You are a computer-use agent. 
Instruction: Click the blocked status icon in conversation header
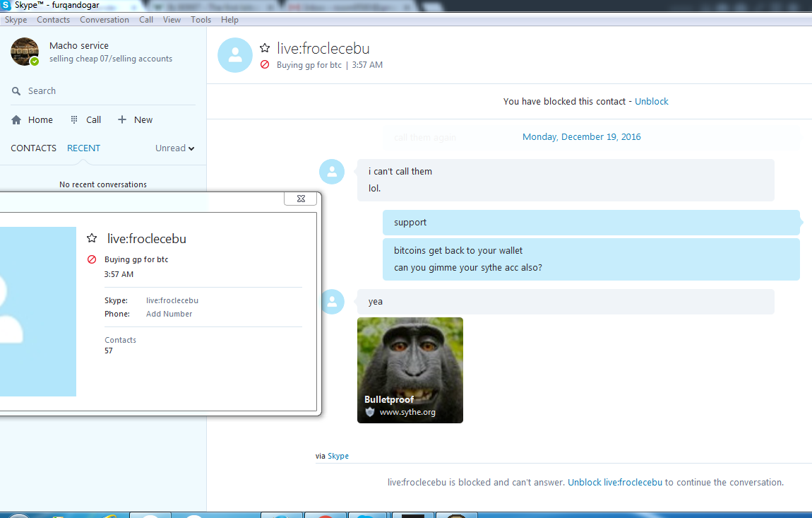(265, 65)
